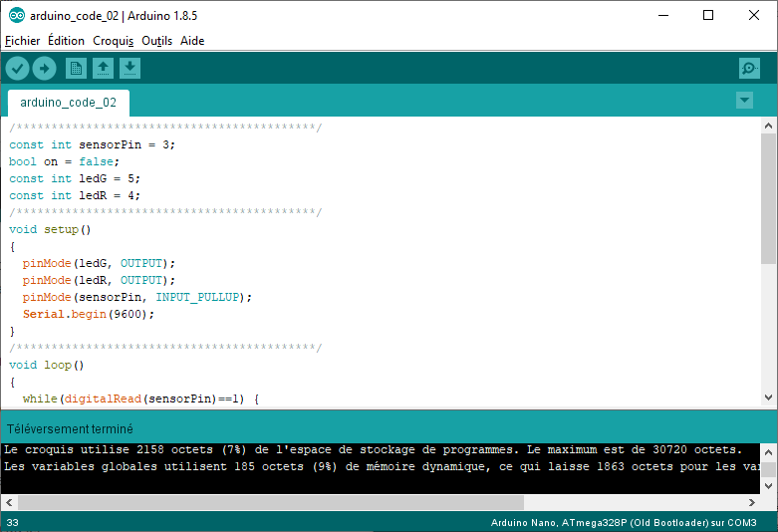Open the tab options dropdown arrow
778x532 pixels.
(x=744, y=101)
